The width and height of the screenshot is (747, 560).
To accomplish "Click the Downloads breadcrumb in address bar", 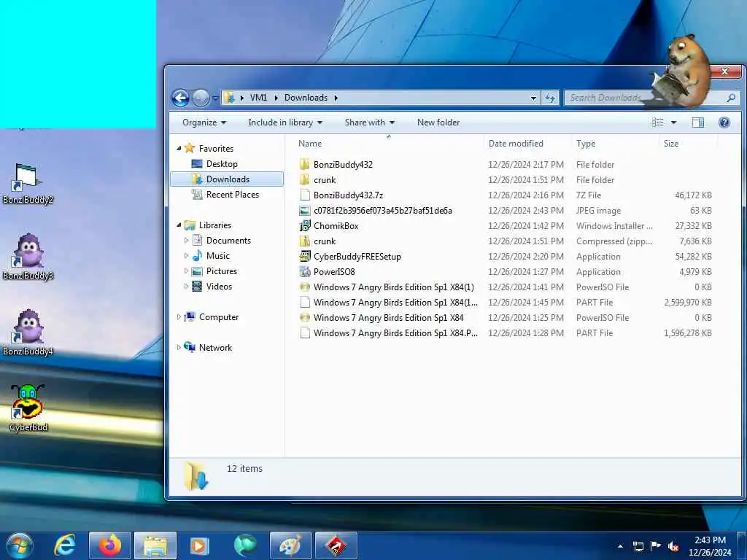I will coord(306,98).
